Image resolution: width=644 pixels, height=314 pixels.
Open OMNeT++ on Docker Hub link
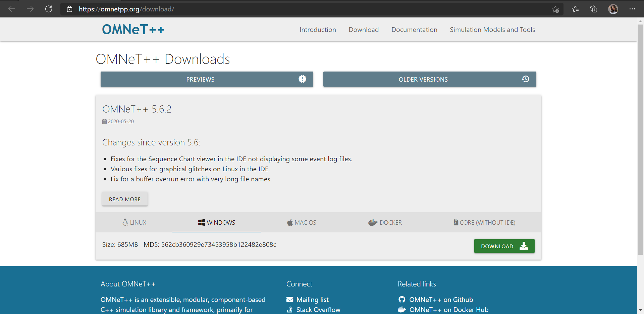click(x=449, y=310)
